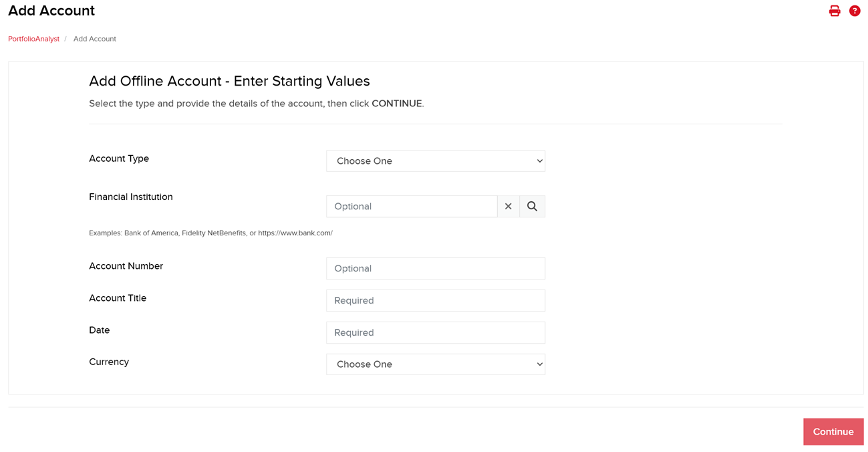Viewport: 868px width, 452px height.
Task: Select the Date required field
Action: click(435, 332)
